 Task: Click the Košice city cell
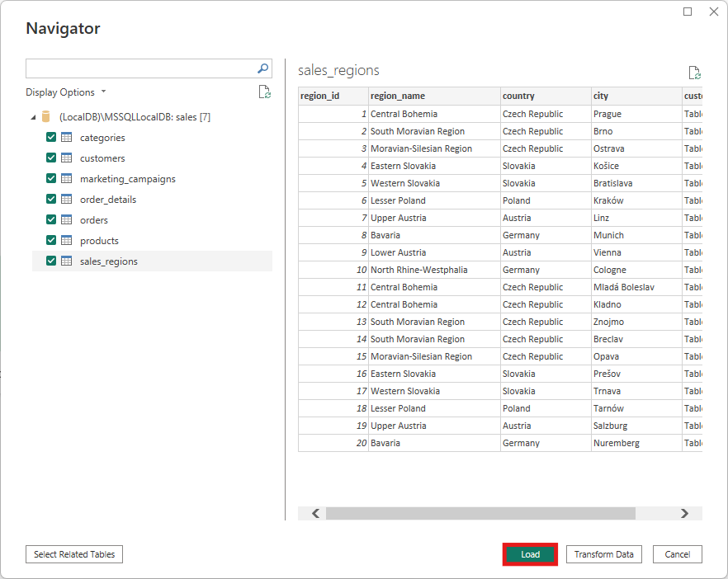(x=636, y=166)
